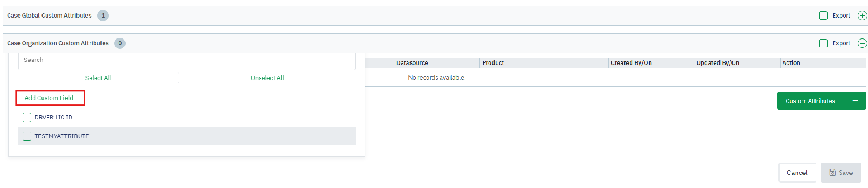Choose Select All in the attribute list
The height and width of the screenshot is (188, 868).
coord(98,78)
